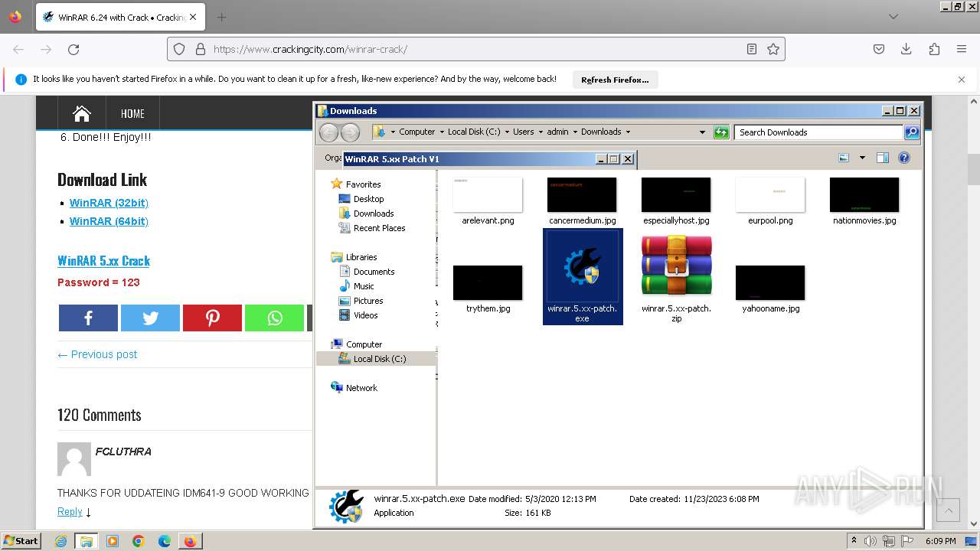Share on WhatsApp button
The image size is (980, 551).
pos(274,318)
